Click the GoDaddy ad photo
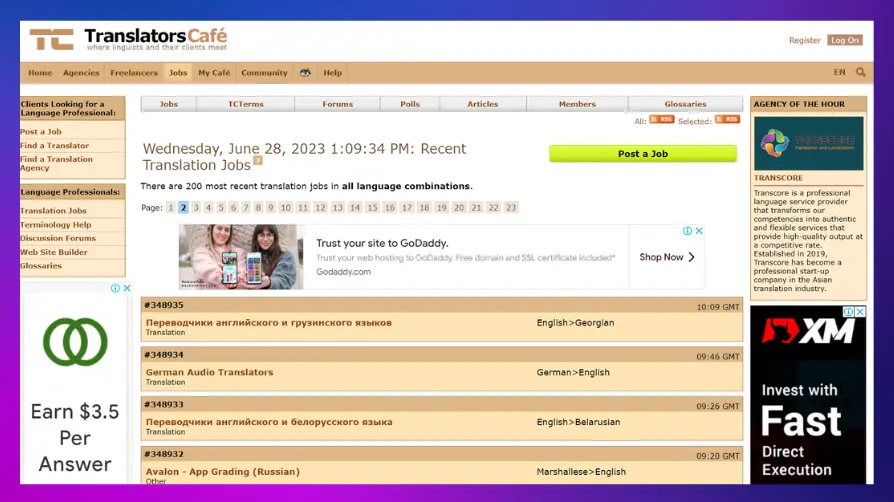This screenshot has width=894, height=502. tap(241, 257)
